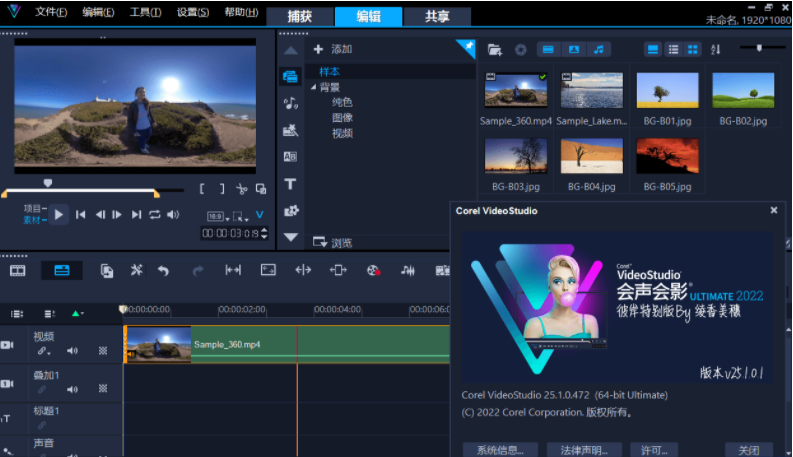
Task: Open the 工具(T) menu
Action: (145, 12)
